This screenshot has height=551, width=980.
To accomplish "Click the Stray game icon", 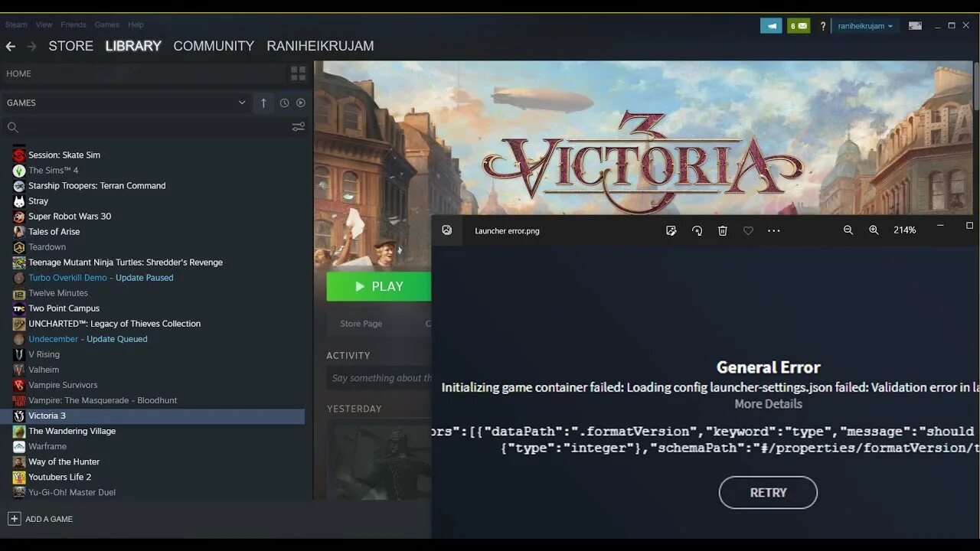I will [19, 201].
